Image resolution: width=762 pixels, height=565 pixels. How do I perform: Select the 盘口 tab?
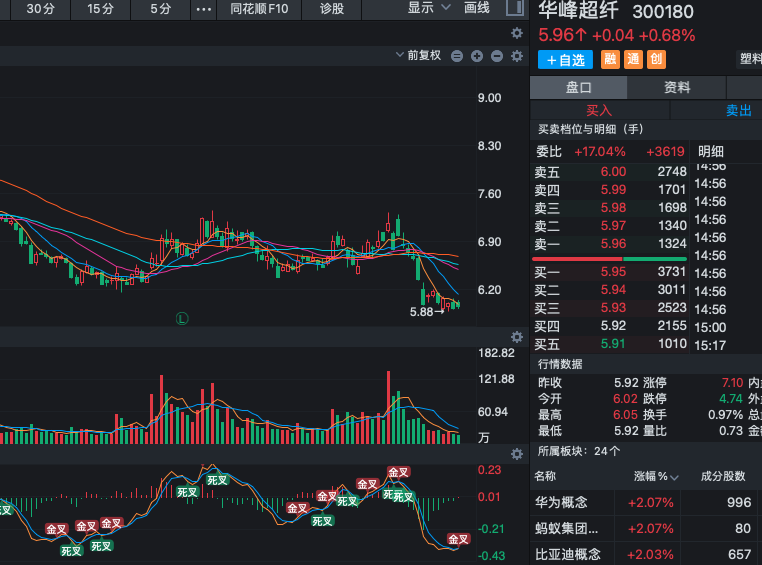(x=578, y=87)
